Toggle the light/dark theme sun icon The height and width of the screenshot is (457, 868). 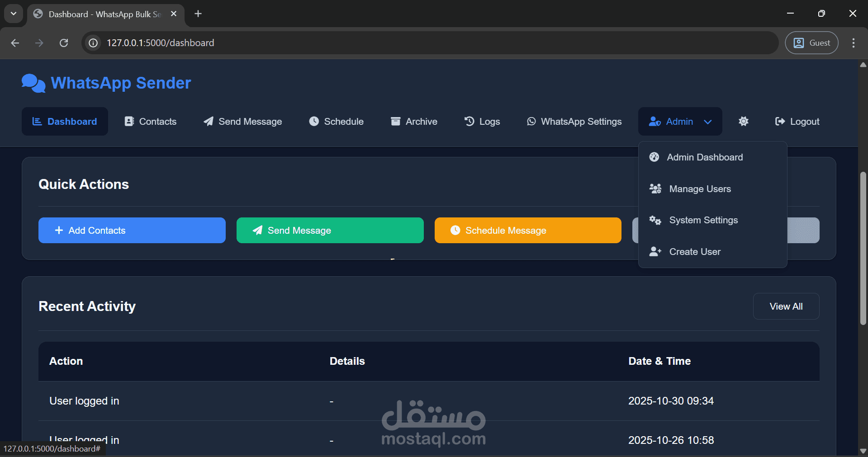pos(744,121)
